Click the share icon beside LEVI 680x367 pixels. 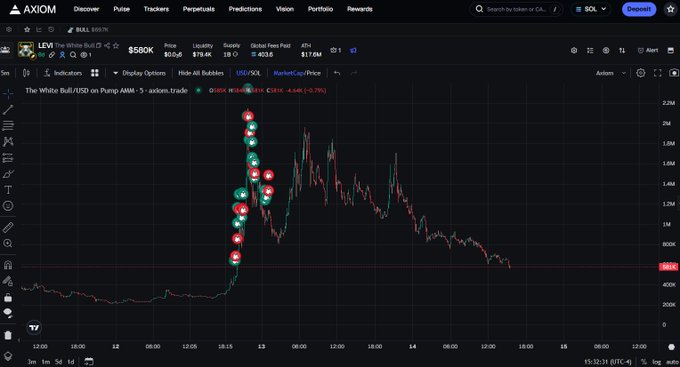point(107,45)
